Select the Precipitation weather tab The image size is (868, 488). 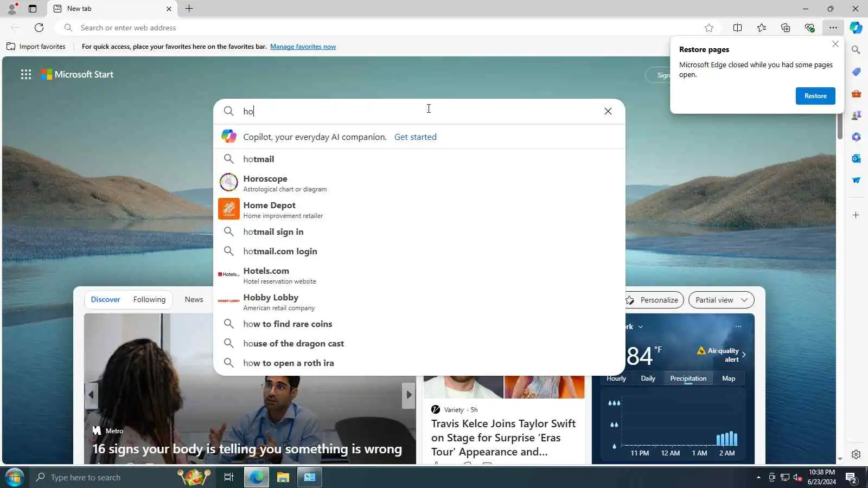[688, 378]
